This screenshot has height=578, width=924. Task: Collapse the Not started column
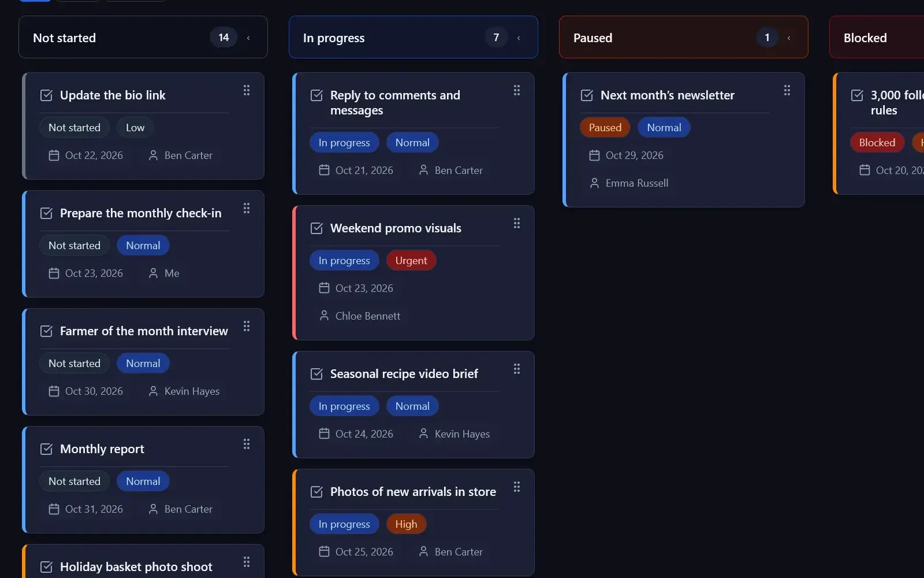248,38
